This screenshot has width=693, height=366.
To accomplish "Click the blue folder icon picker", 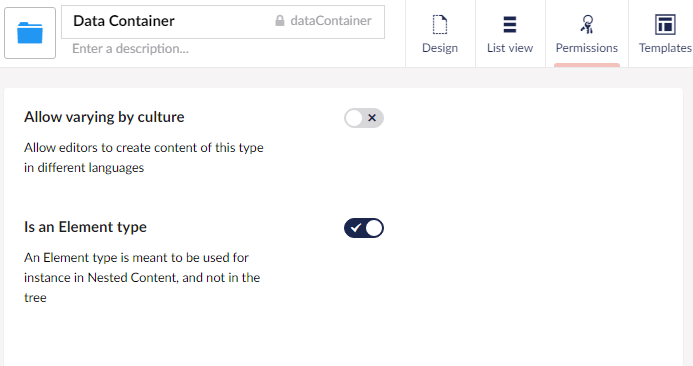I will (30, 33).
